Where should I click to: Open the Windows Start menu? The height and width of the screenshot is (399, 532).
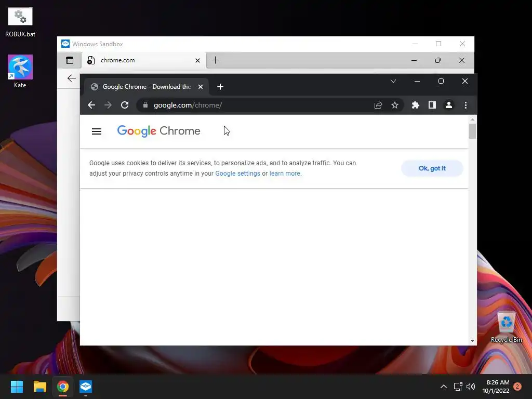click(17, 387)
